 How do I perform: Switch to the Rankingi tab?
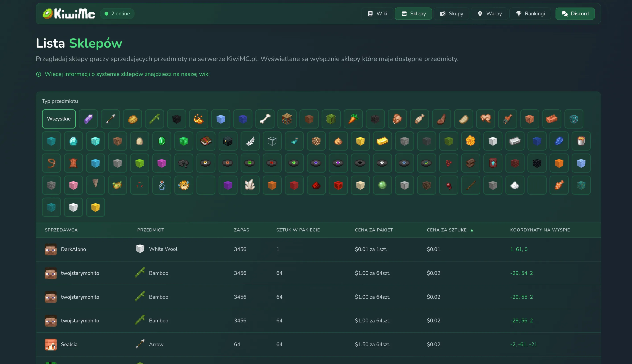pos(530,14)
